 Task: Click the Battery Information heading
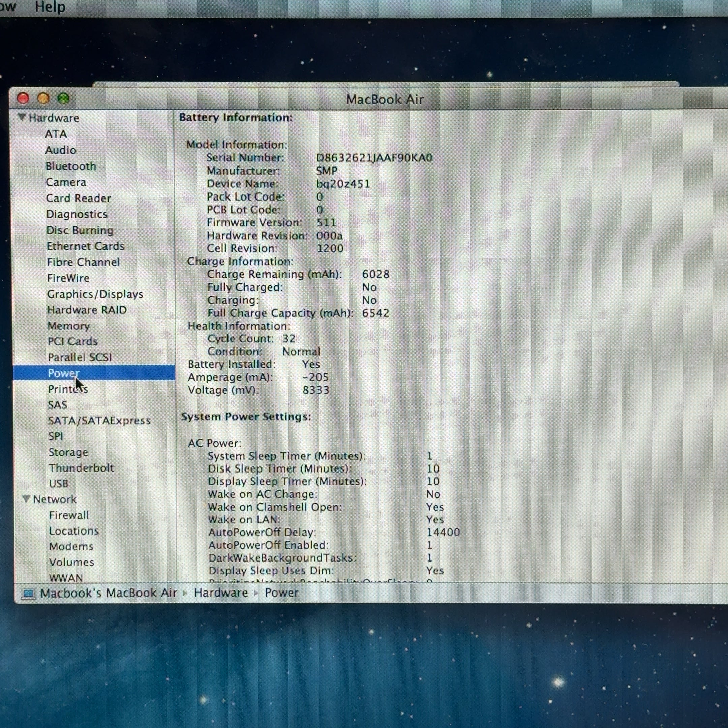(x=236, y=118)
